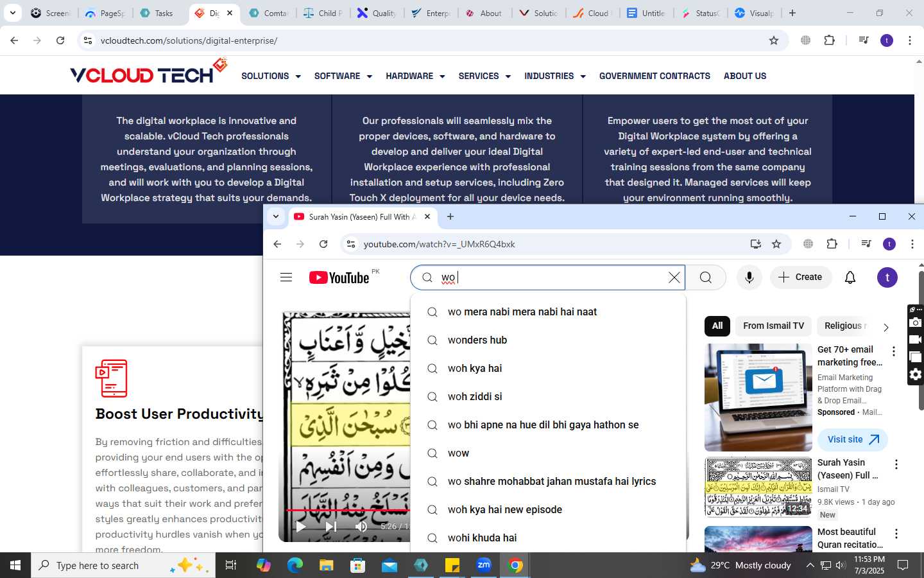Select suggestion 'wohi khuda hai'
This screenshot has height=578, width=924.
[x=548, y=538]
